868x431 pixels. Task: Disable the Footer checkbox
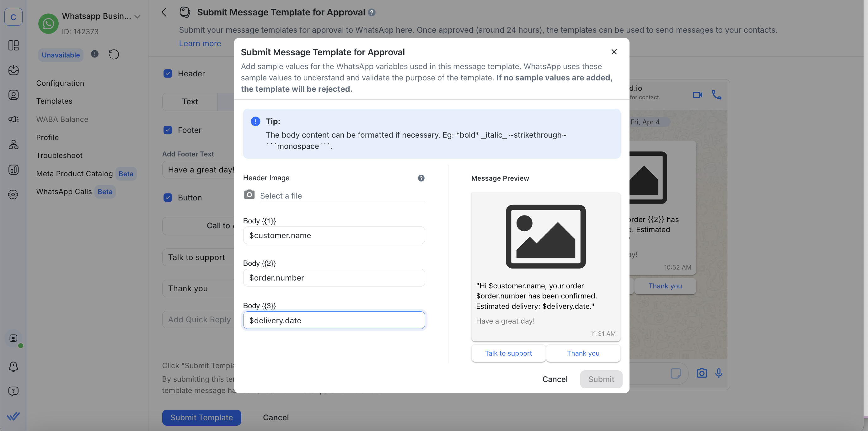(x=168, y=130)
